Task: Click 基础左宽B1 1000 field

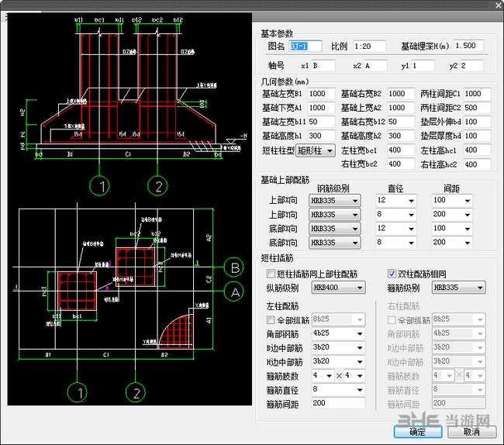Action: (x=322, y=94)
